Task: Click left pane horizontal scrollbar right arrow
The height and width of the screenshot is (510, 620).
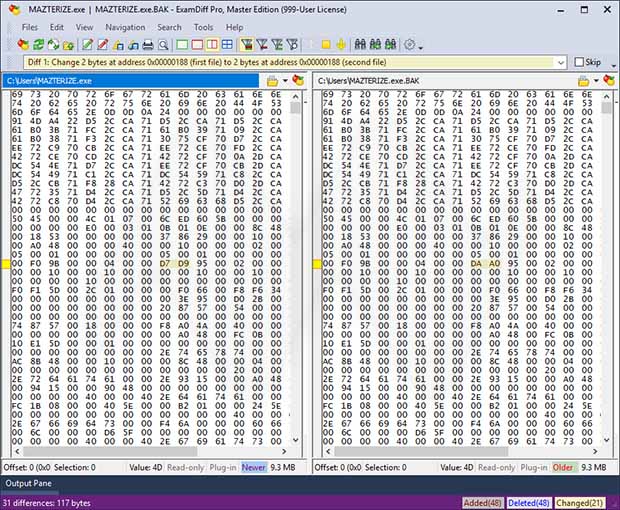Action: (x=284, y=451)
